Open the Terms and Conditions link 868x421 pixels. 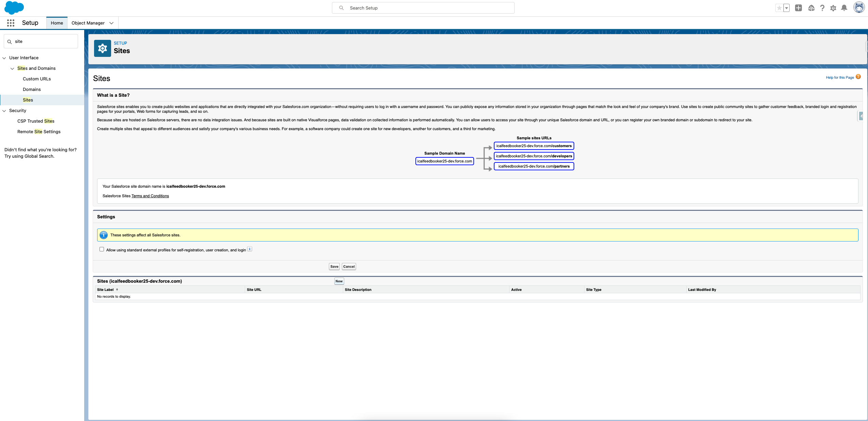point(150,196)
